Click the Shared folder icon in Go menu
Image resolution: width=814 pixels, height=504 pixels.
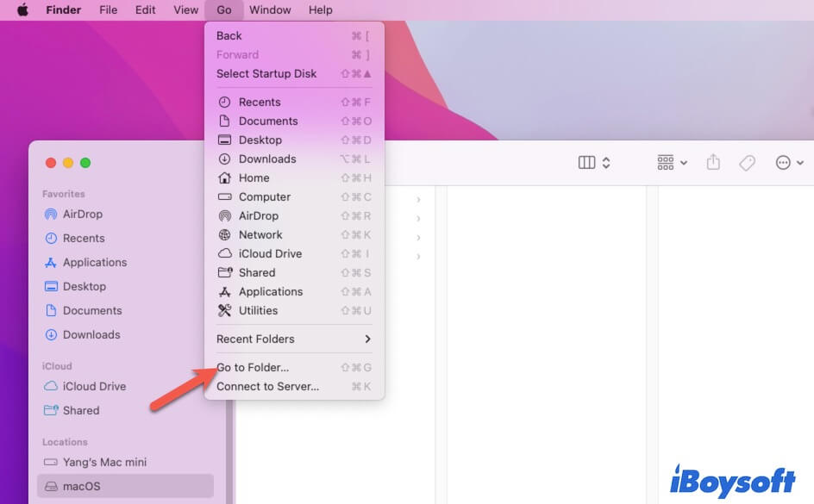tap(225, 272)
